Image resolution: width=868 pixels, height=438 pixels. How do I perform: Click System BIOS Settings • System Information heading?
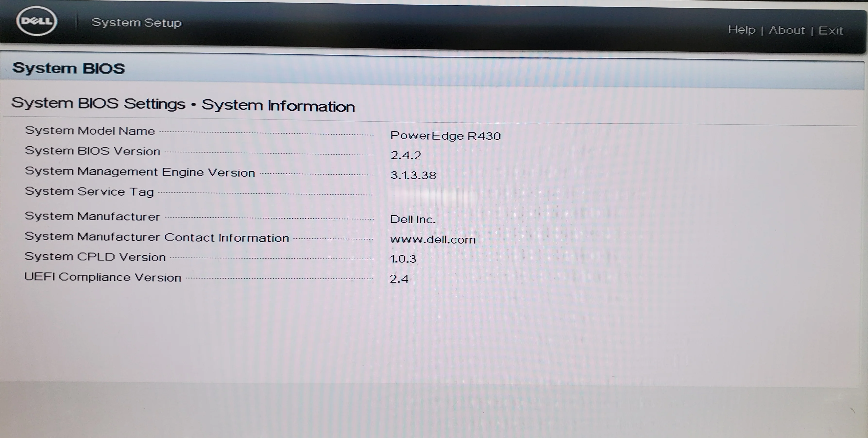point(183,105)
